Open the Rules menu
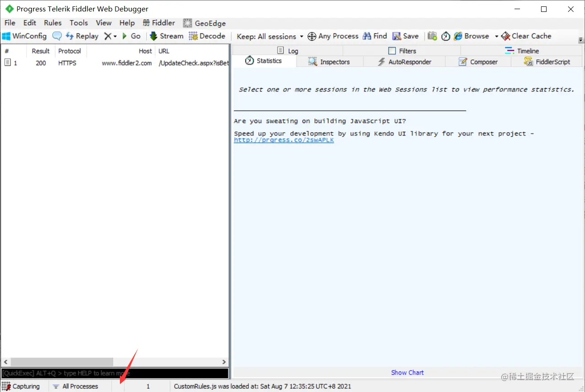The image size is (585, 392). (53, 23)
